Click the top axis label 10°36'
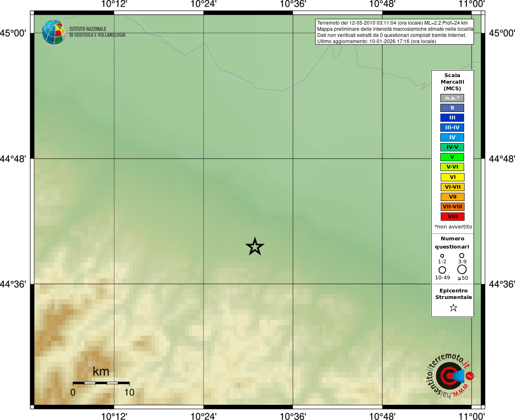 (x=293, y=4)
